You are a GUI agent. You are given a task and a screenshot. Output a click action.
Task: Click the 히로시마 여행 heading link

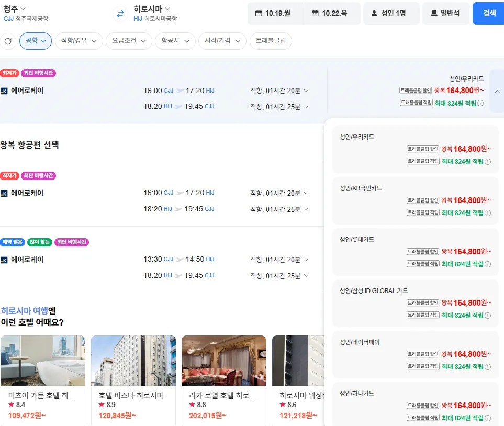pos(25,310)
